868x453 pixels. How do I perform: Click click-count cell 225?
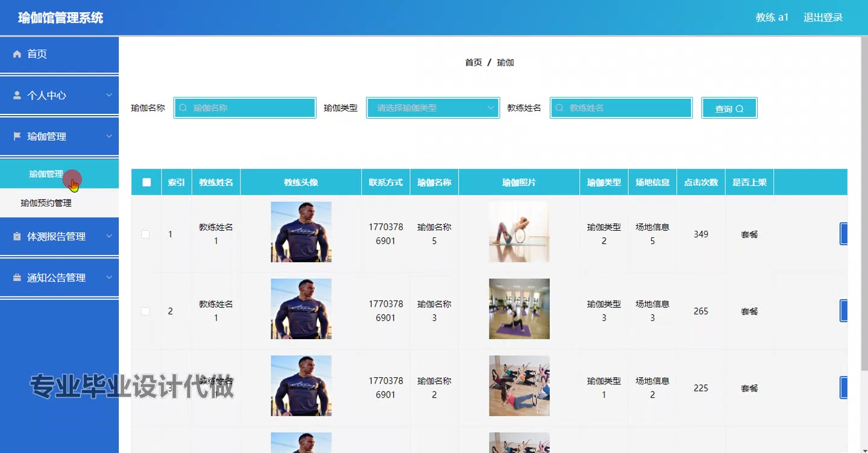coord(701,388)
